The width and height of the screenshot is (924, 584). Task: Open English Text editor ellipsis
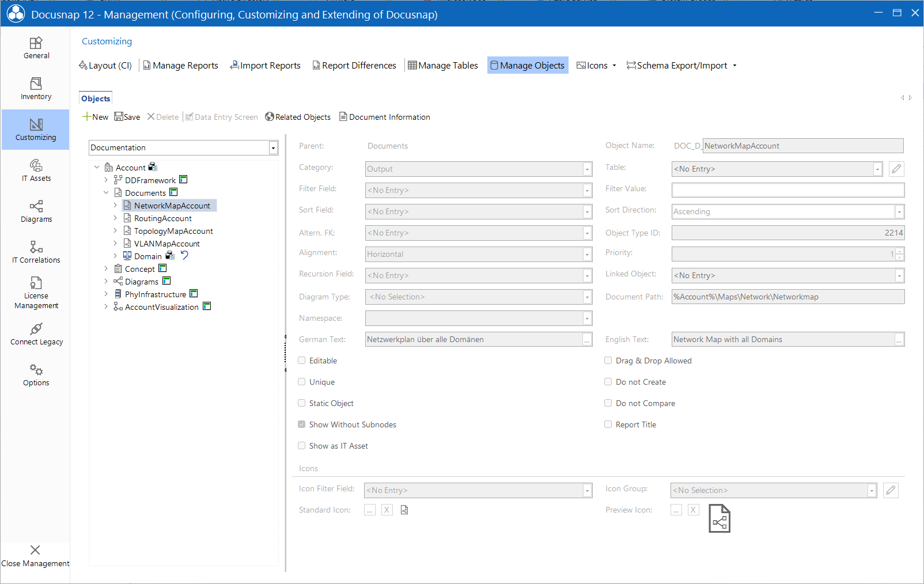click(x=899, y=340)
